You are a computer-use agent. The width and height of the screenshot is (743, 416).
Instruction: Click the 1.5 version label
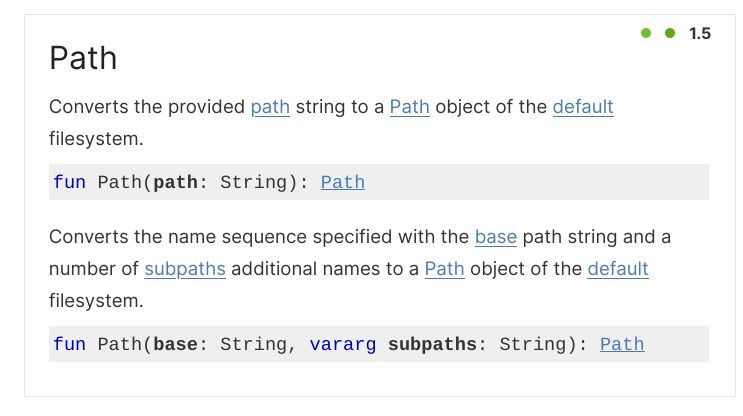(700, 34)
